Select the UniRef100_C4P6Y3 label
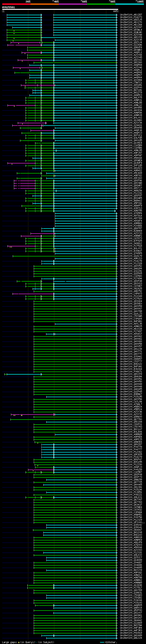Viewport: 146px width, 644px height. coord(131,294)
